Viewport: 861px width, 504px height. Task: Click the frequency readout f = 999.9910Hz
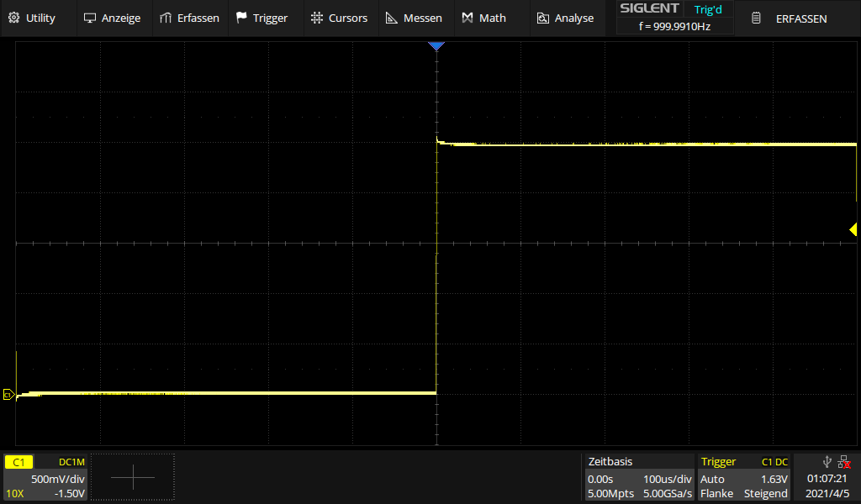click(x=674, y=26)
